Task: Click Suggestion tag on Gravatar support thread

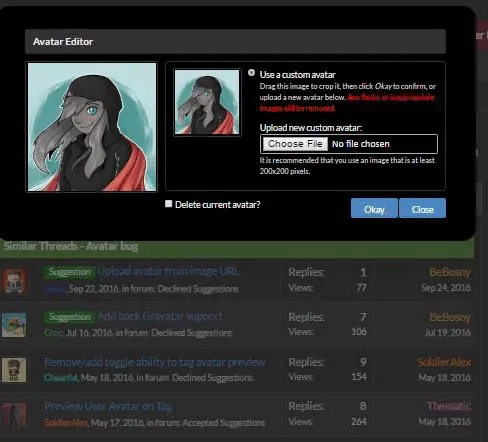Action: click(70, 317)
